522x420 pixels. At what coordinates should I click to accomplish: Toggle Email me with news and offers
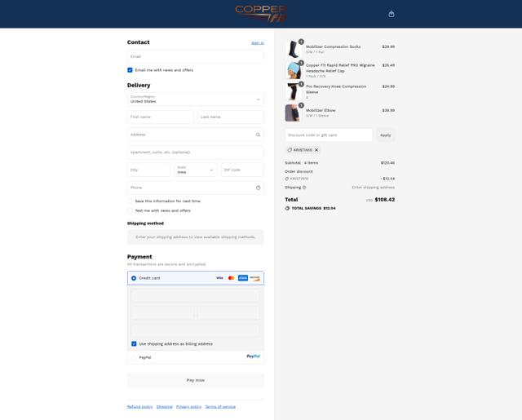click(130, 70)
